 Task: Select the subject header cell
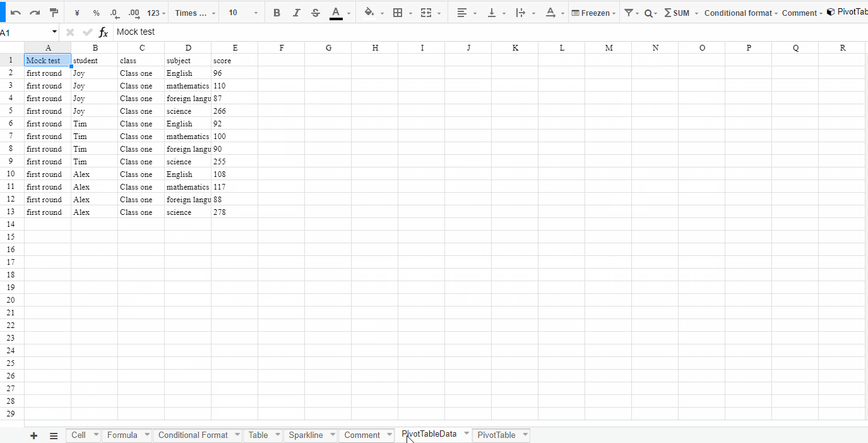point(187,60)
